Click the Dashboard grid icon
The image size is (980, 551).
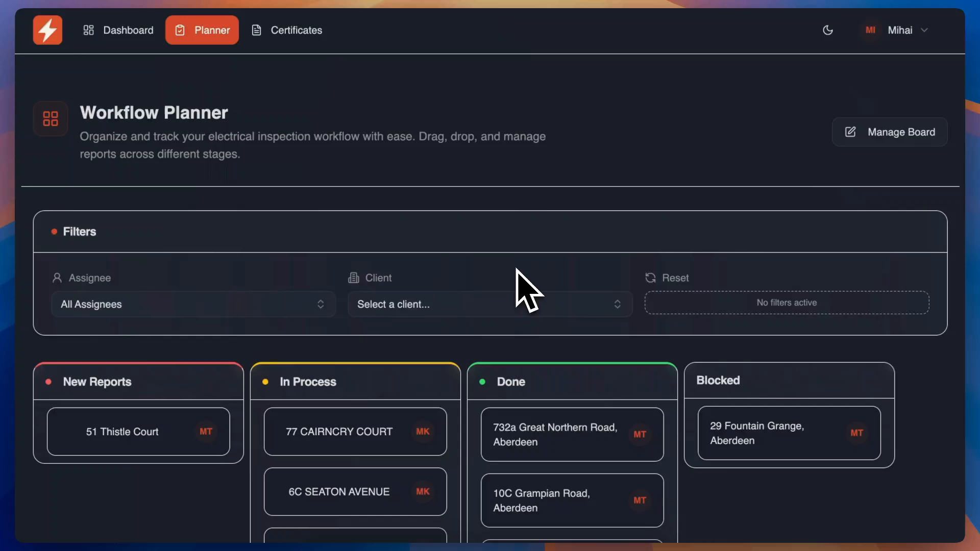pos(88,30)
